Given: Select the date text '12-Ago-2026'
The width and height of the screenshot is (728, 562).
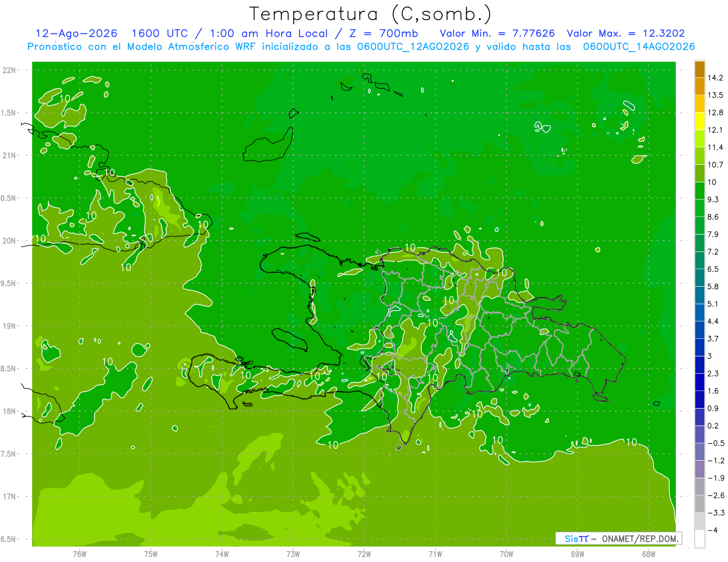Looking at the screenshot, I should pyautogui.click(x=76, y=34).
